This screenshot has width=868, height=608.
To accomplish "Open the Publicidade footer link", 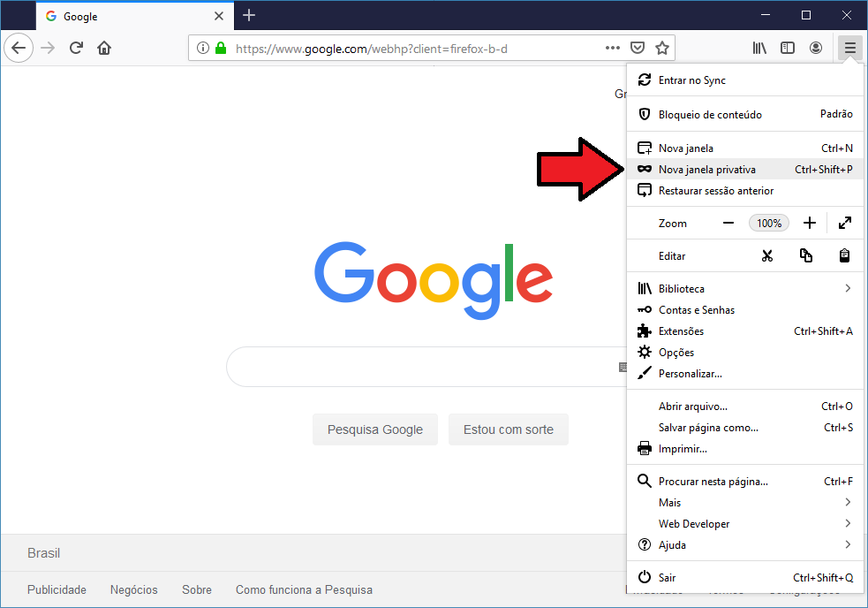I will (57, 589).
